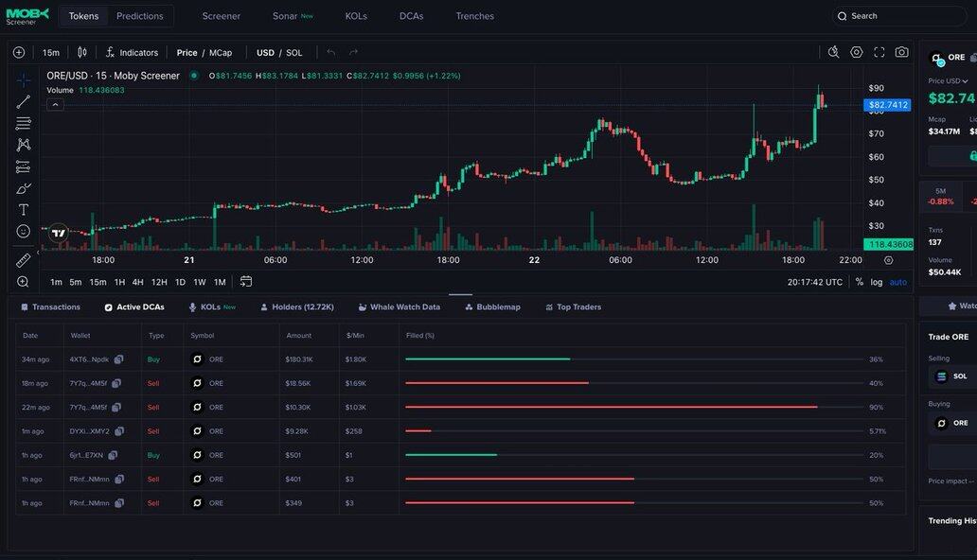Open the go-to-date calendar icon
The width and height of the screenshot is (977, 560).
coord(246,282)
